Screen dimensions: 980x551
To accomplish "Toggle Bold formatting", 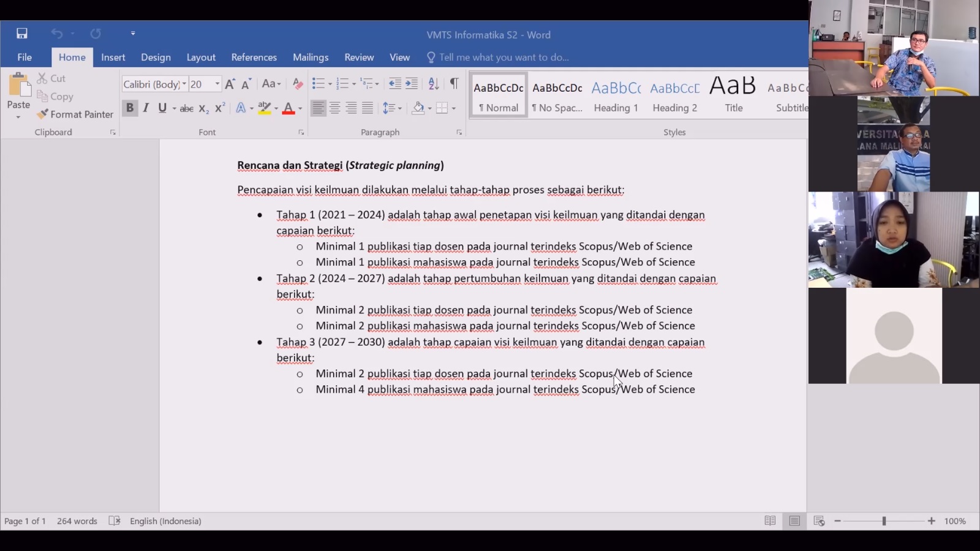I will point(130,108).
